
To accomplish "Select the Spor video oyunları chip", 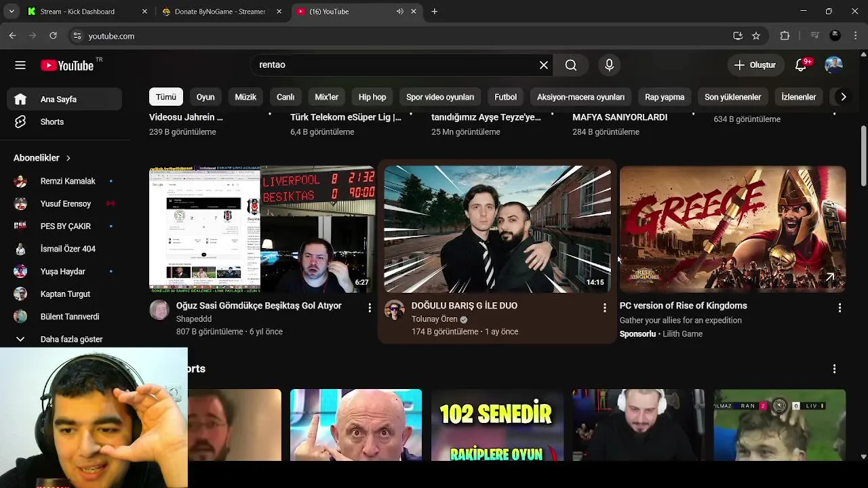I will (440, 97).
